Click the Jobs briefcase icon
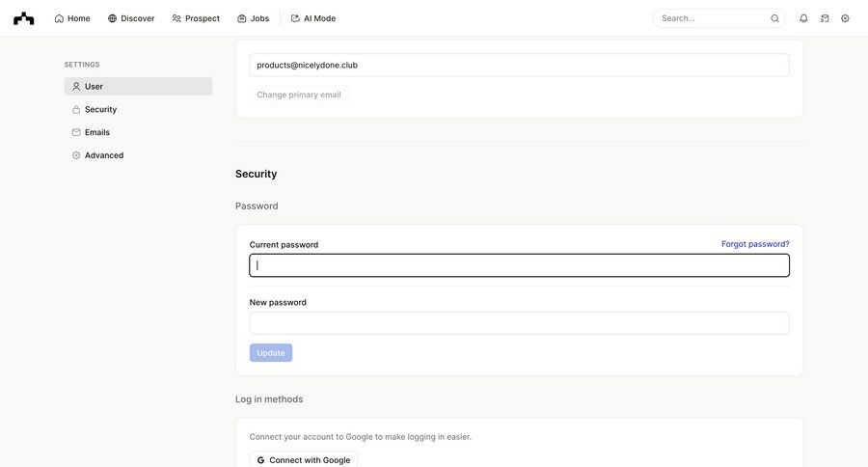This screenshot has width=868, height=467. coord(242,18)
